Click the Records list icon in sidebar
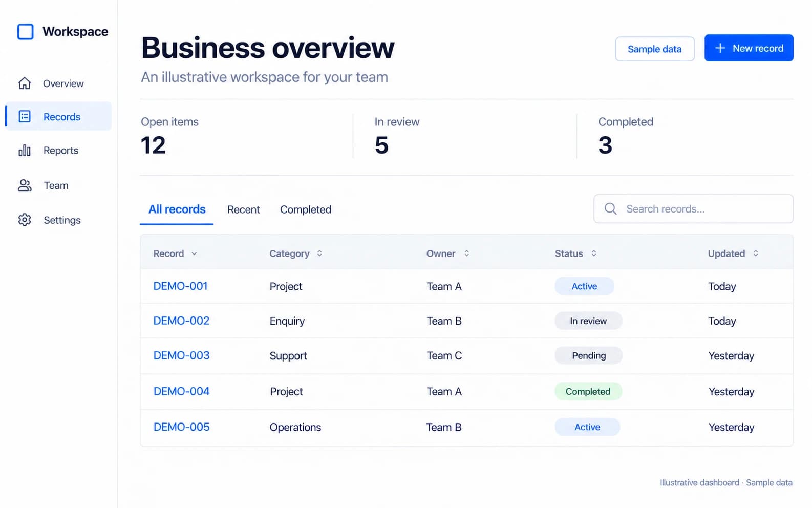Viewport: 812px width, 508px height. coord(25,116)
